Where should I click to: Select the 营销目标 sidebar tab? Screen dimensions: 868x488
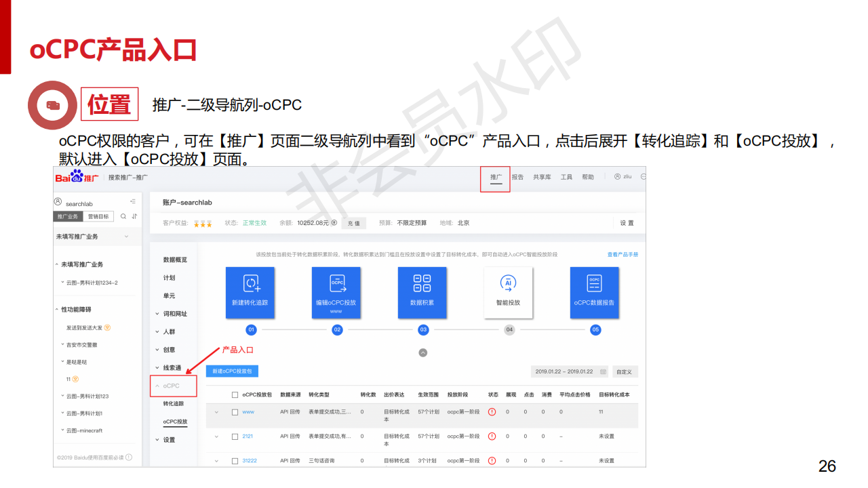(98, 217)
